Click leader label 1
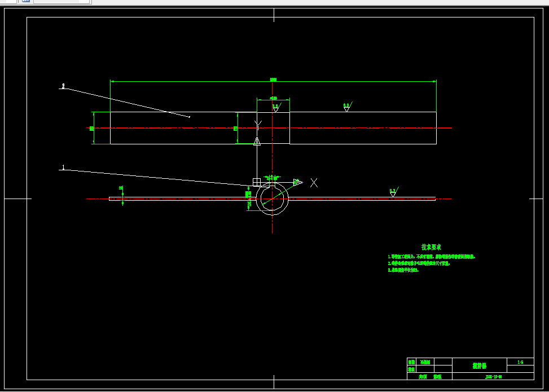549x392 pixels. coord(63,168)
